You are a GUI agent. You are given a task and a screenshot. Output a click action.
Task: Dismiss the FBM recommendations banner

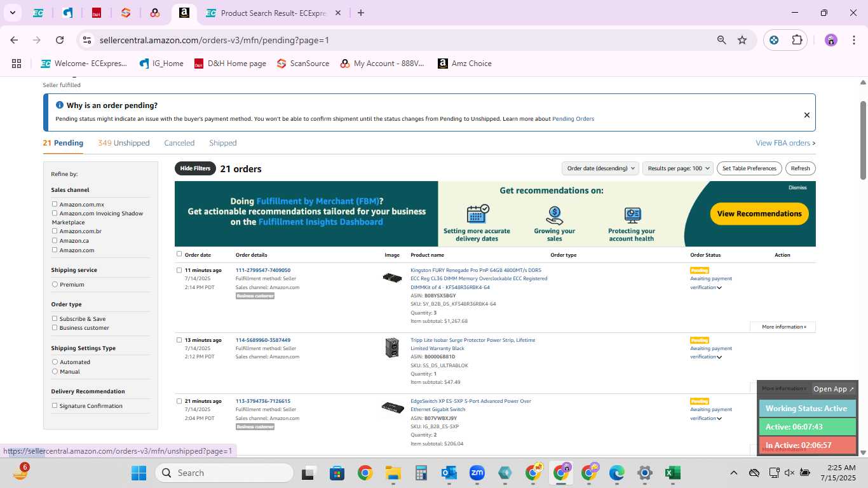coord(797,187)
